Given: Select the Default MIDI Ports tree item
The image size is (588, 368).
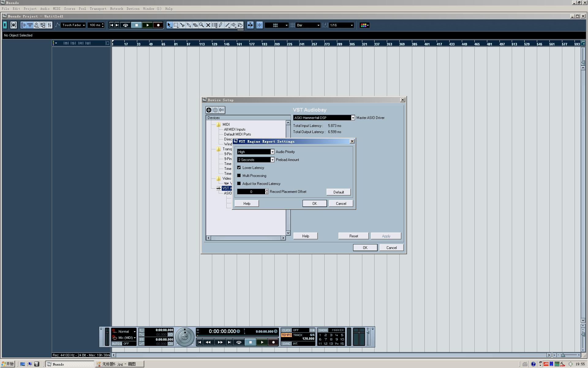Looking at the screenshot, I should (237, 134).
